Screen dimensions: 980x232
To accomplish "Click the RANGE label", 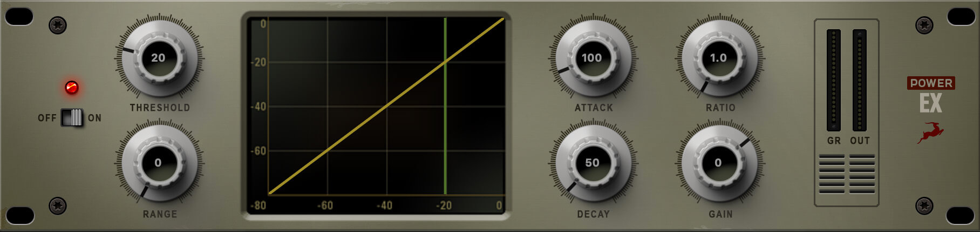I will [160, 214].
